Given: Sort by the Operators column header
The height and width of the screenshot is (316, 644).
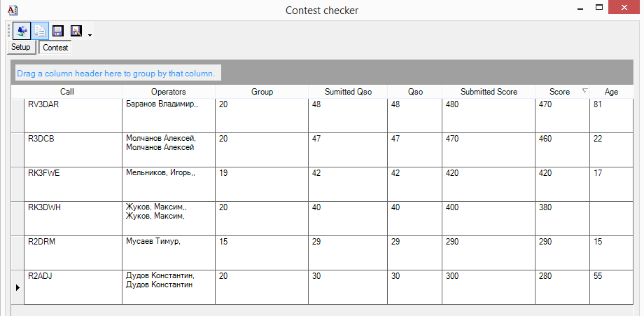Looking at the screenshot, I should click(x=169, y=92).
